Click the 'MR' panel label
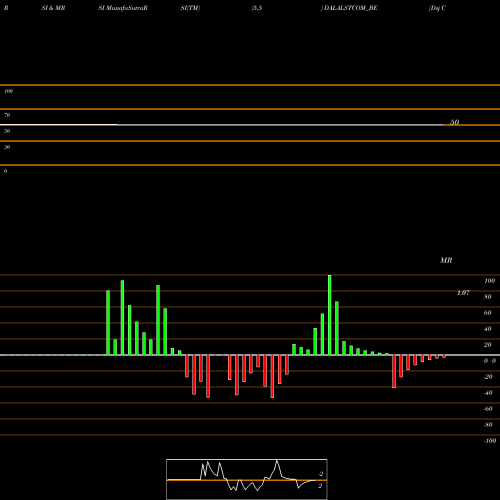The height and width of the screenshot is (500, 500). pyautogui.click(x=446, y=260)
